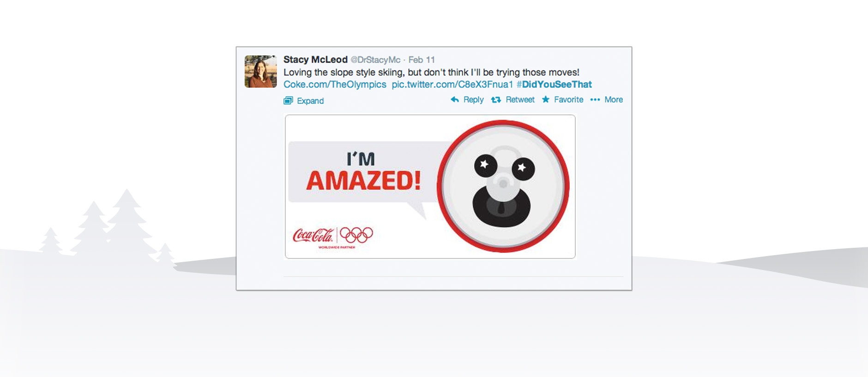Click Stacy McLeod's profile photo
Viewport: 868px width, 377px height.
pyautogui.click(x=260, y=72)
